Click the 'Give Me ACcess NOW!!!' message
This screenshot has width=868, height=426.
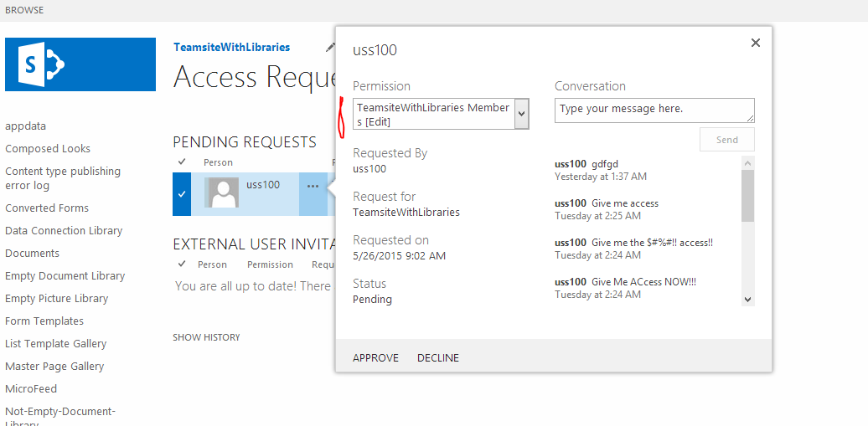coord(643,281)
